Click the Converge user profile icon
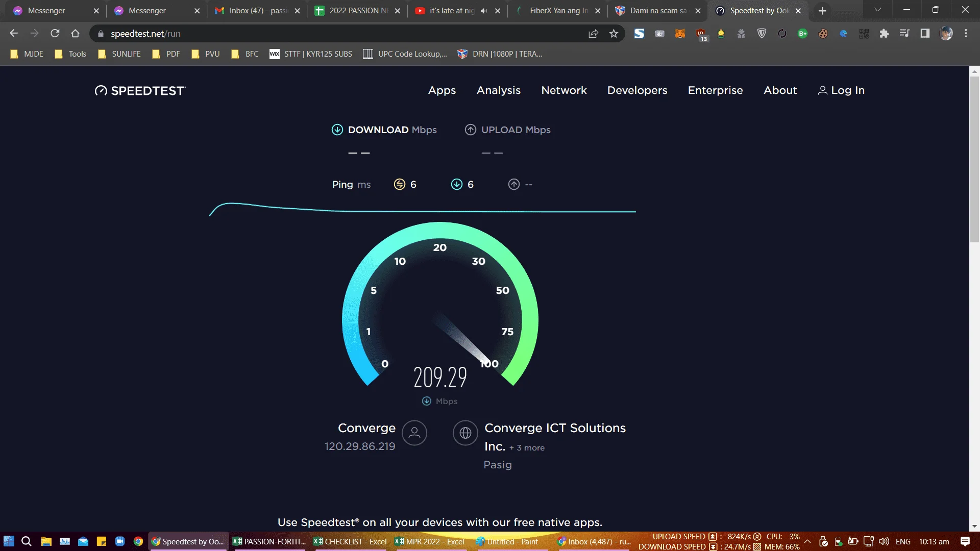 (x=414, y=433)
